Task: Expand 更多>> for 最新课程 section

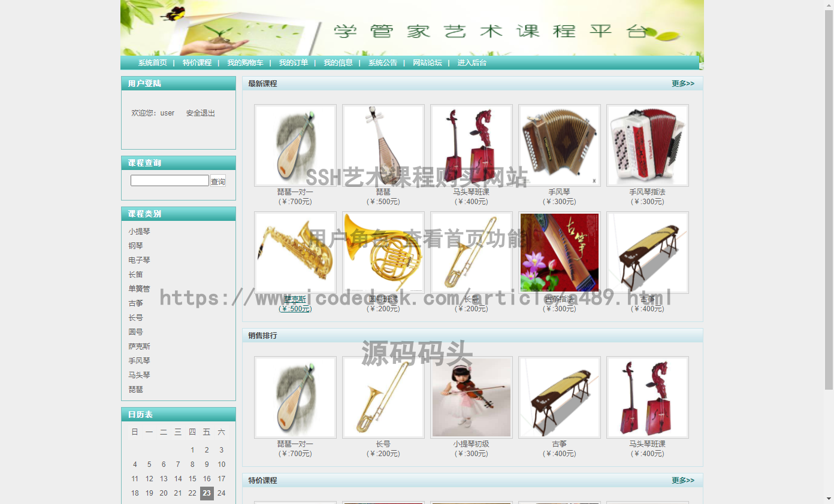Action: coord(682,84)
